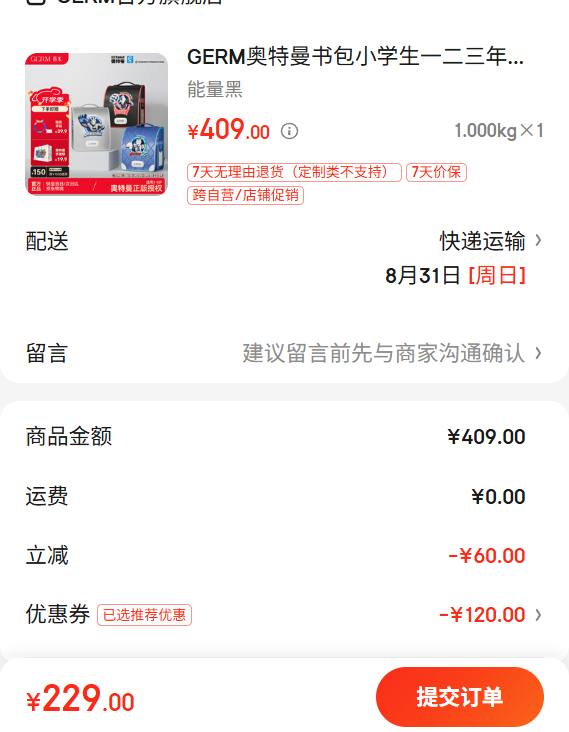This screenshot has height=732, width=569.
Task: Click the price info icon beside ¥409.00
Action: click(289, 131)
